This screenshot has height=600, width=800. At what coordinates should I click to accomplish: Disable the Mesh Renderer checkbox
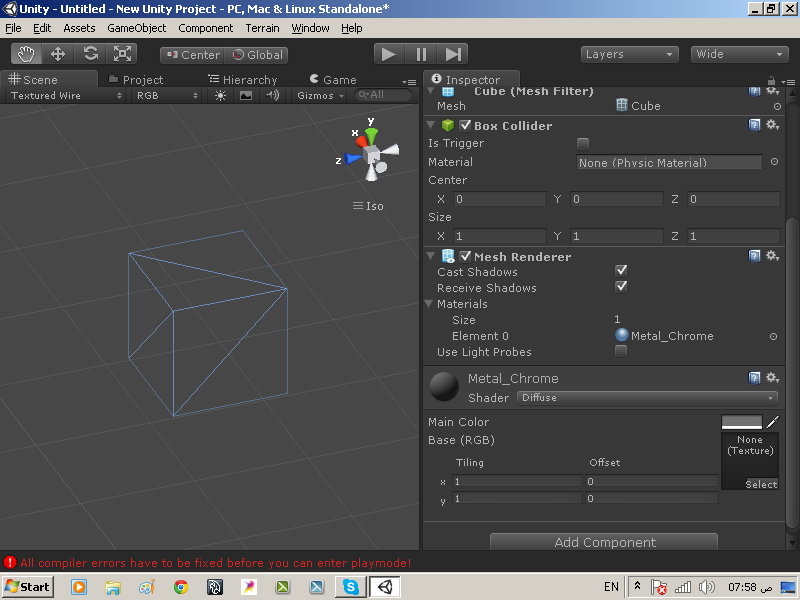[x=465, y=256]
